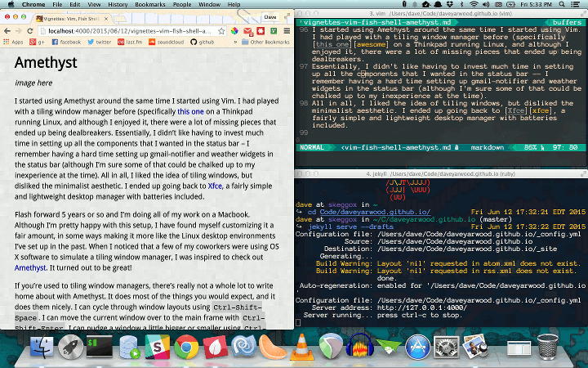The image size is (588, 368).
Task: Open the volume menu bar control
Action: 487,5
